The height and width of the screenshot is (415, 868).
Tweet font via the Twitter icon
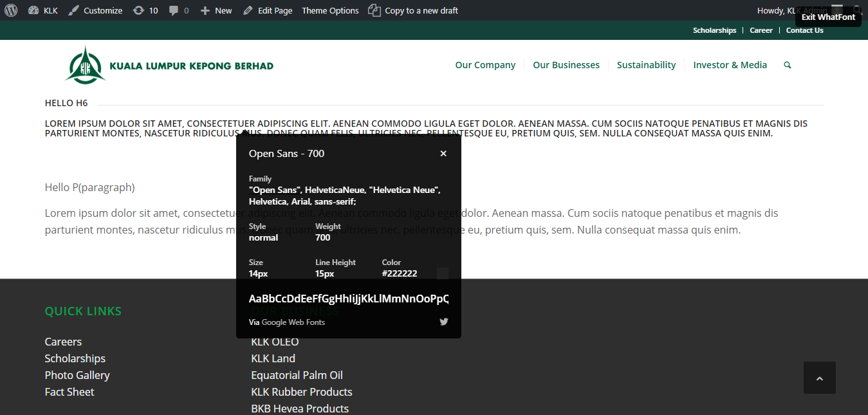[x=444, y=322]
